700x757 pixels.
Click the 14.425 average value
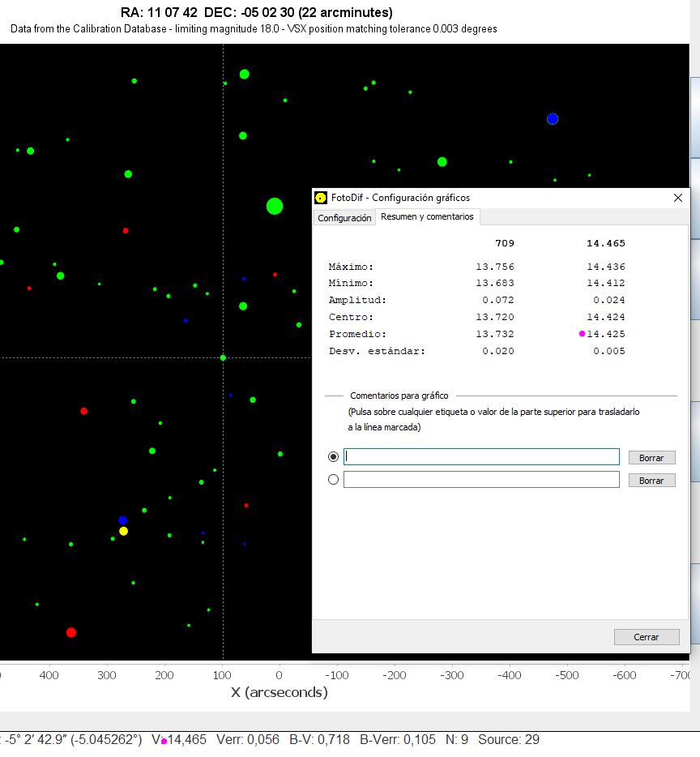pos(606,334)
